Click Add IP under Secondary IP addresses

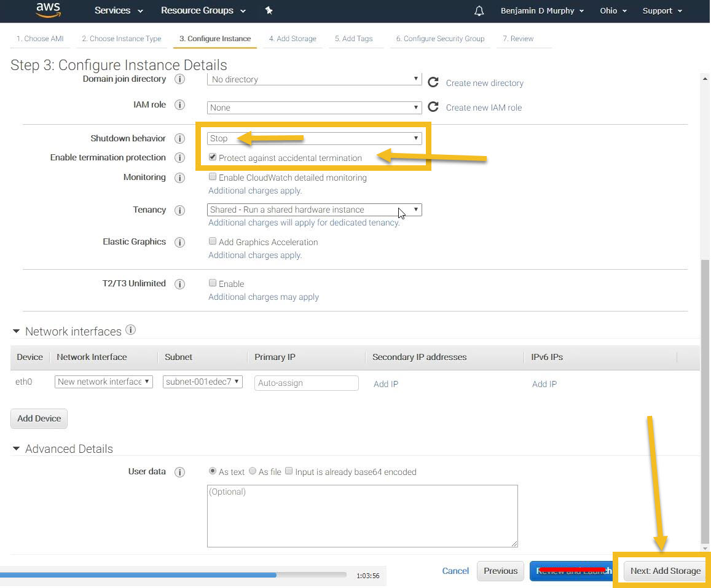pyautogui.click(x=385, y=384)
